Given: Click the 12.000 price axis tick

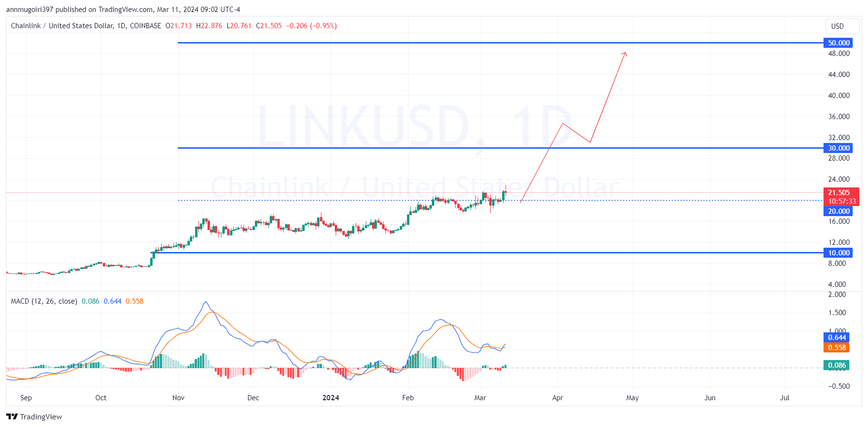Looking at the screenshot, I should [x=839, y=242].
